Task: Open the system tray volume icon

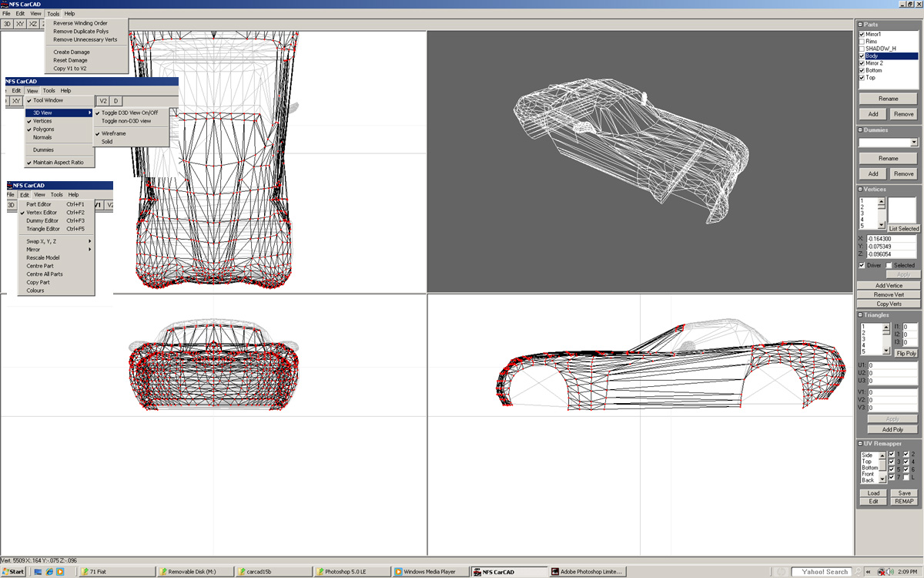Action: point(888,572)
